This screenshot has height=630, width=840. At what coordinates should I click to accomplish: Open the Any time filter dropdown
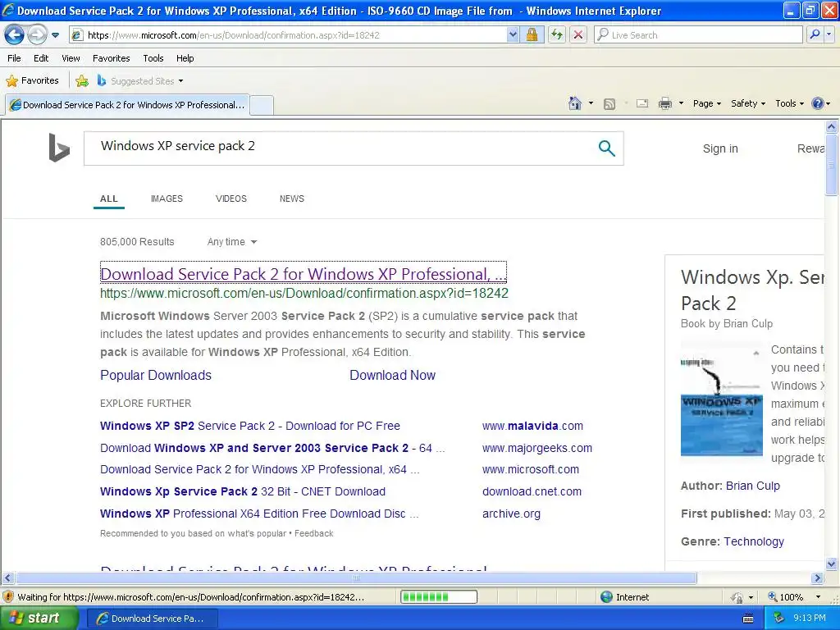click(232, 242)
